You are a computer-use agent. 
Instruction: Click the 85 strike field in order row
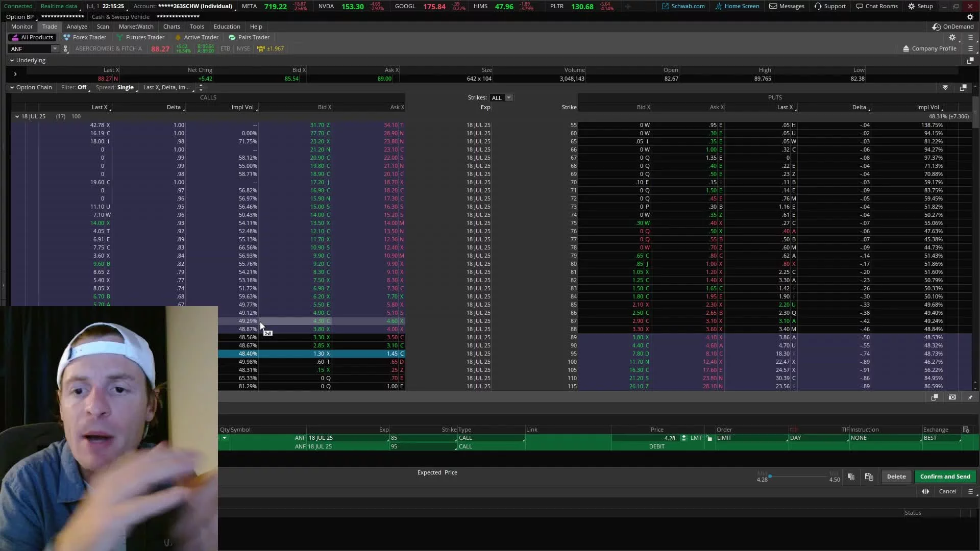click(x=423, y=438)
